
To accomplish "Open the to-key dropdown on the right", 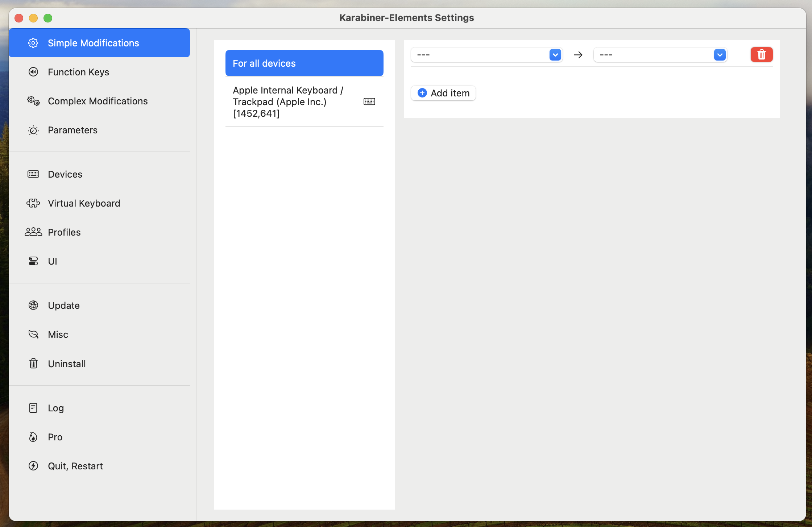I will (660, 55).
